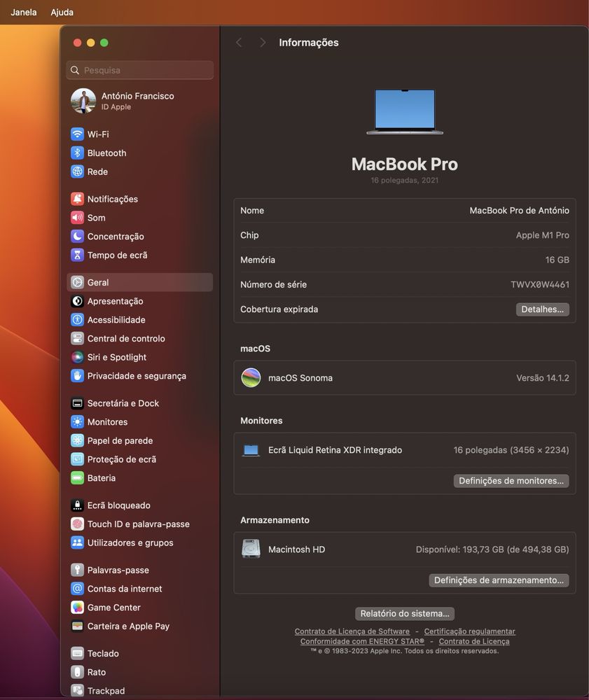This screenshot has height=700, width=589.
Task: Click the Macintosh HD disk icon
Action: 251,549
